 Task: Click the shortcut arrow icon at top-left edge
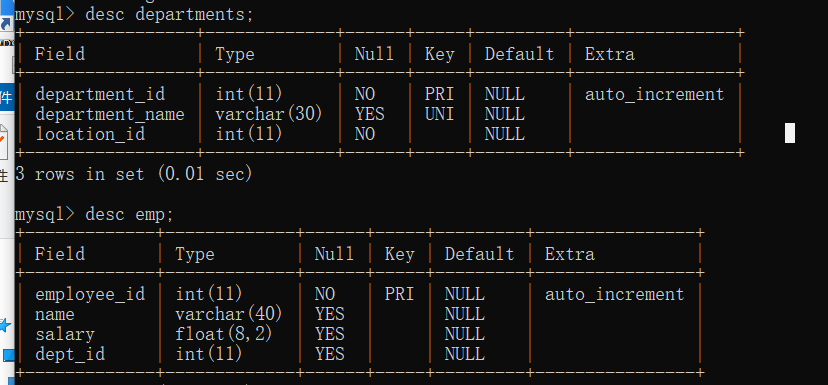[6, 24]
